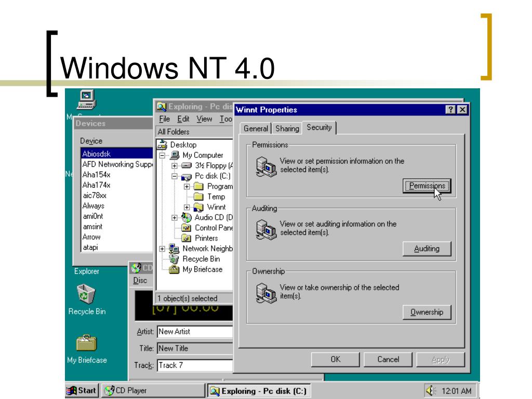Screen dimensions: 532x399
Task: Select the My Computer tree icon
Action: pyautogui.click(x=175, y=155)
